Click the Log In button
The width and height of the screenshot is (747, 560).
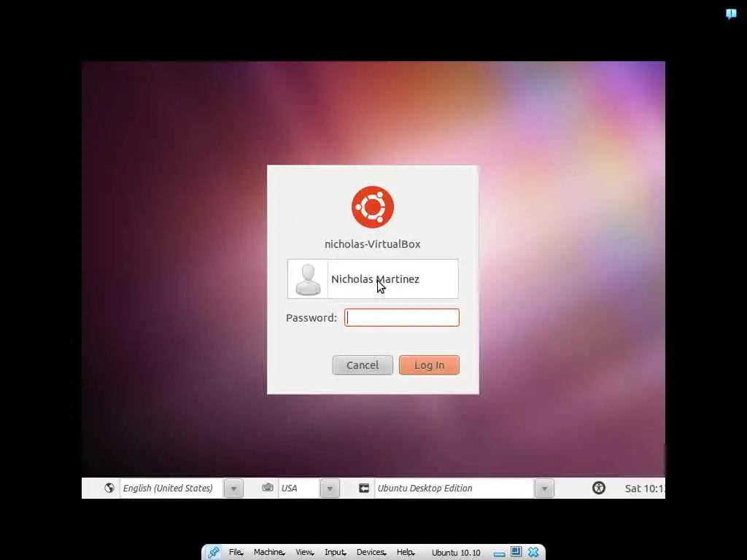click(429, 365)
